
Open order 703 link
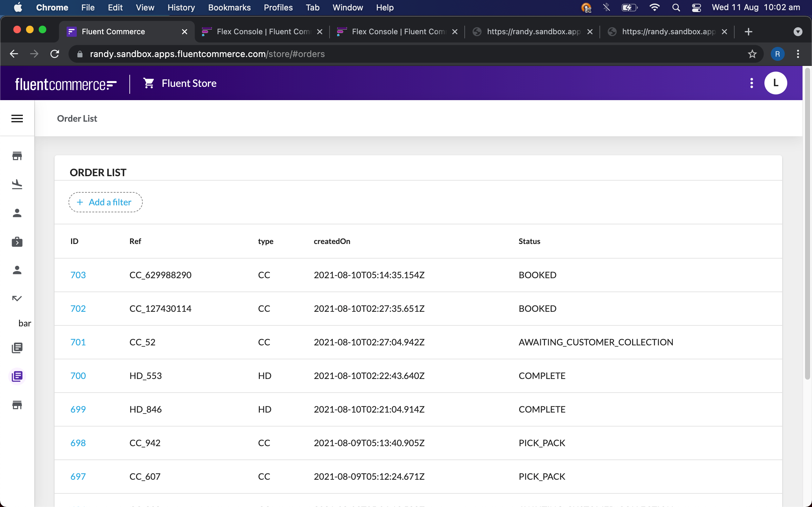tap(78, 275)
